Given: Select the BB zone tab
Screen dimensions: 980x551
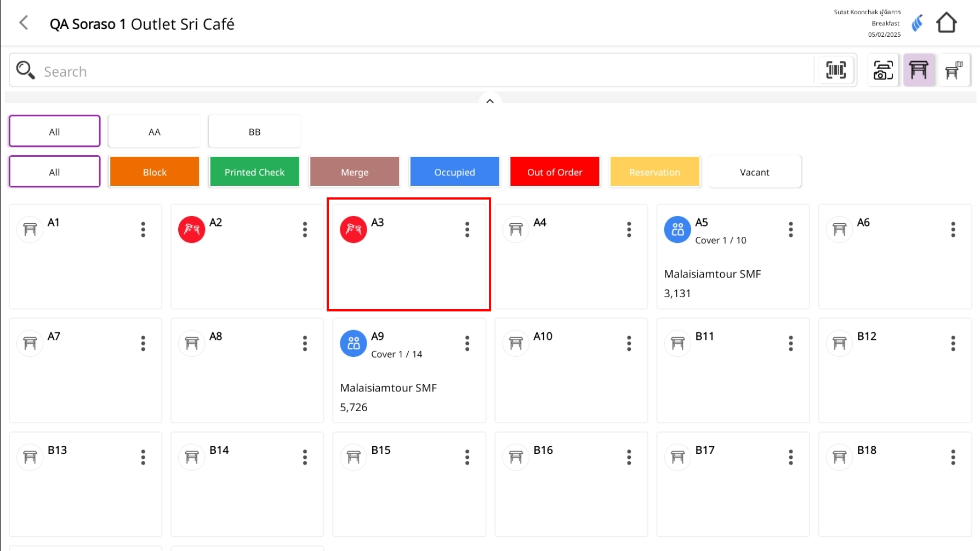Looking at the screenshot, I should click(254, 132).
